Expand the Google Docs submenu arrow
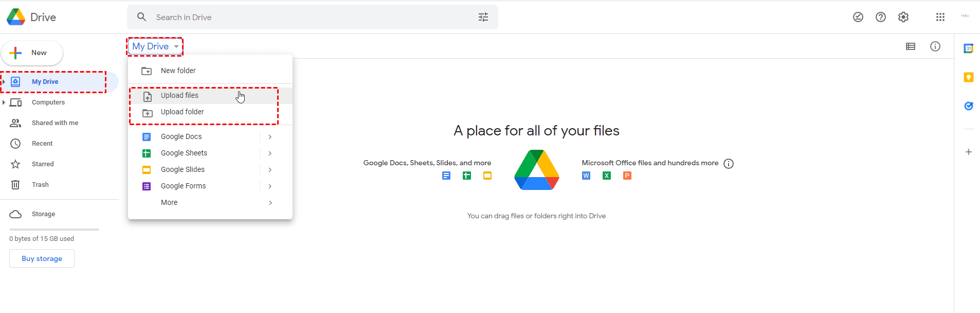The height and width of the screenshot is (313, 980). (x=270, y=137)
